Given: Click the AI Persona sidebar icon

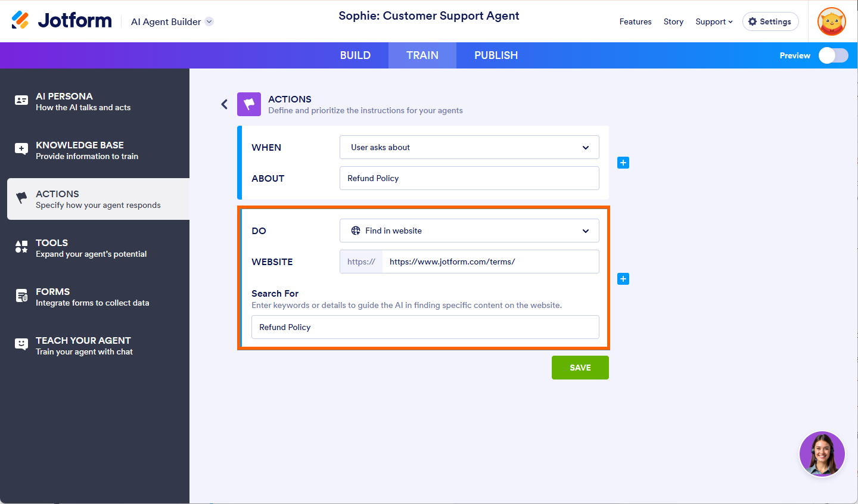Looking at the screenshot, I should pyautogui.click(x=21, y=101).
